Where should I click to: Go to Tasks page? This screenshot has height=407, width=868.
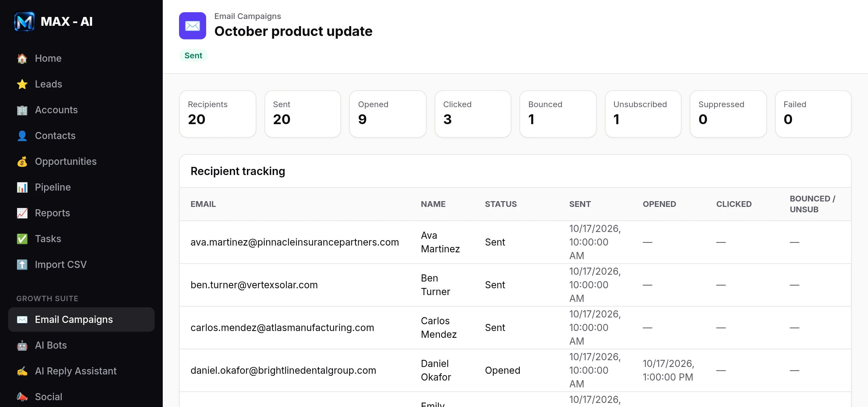coord(81,239)
